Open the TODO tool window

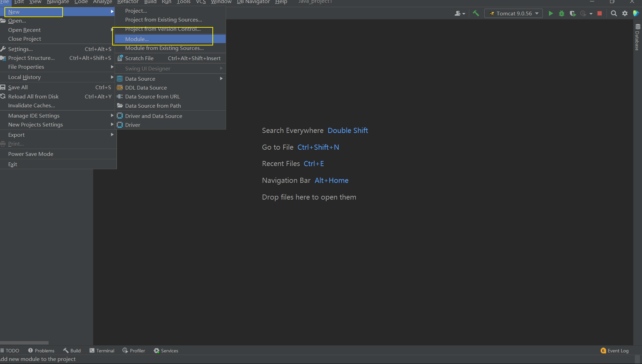tap(10, 351)
